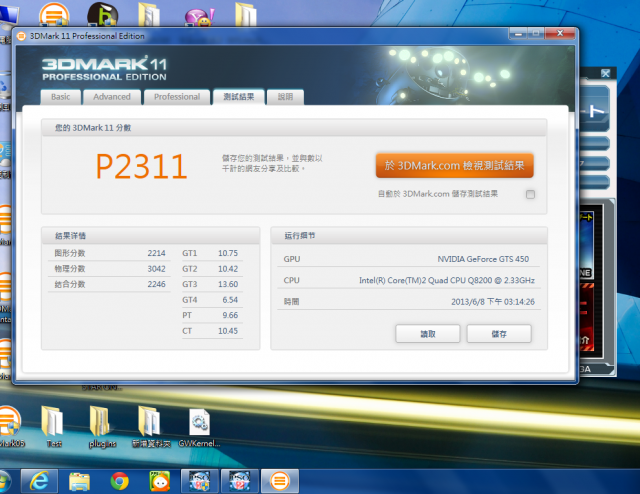Click the 儲存 save button
Viewport: 640px width, 494px height.
pos(499,334)
